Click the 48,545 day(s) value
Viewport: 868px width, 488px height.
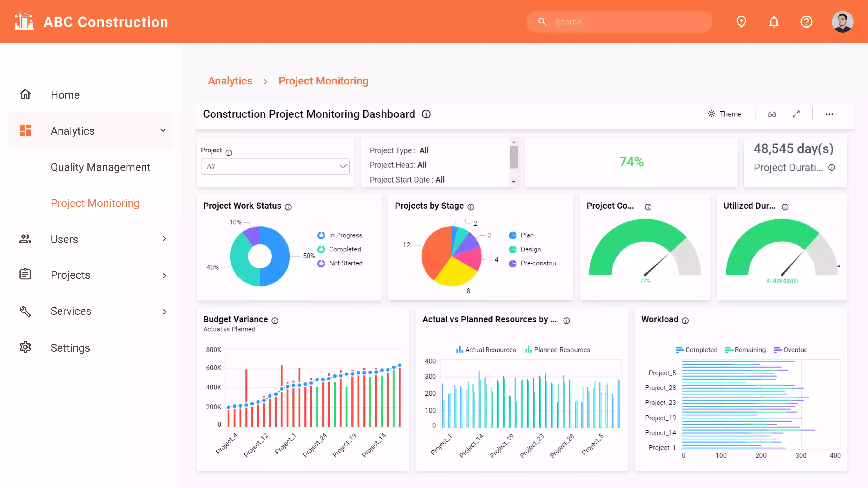(794, 148)
